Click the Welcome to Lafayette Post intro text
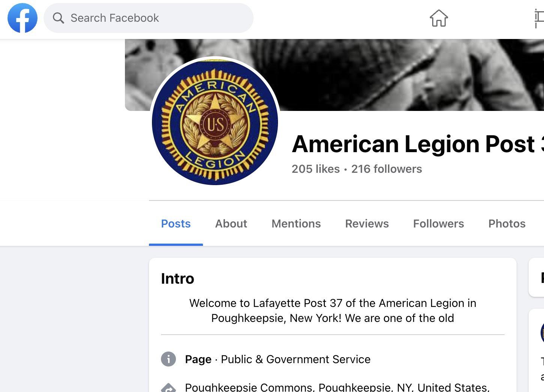 [x=333, y=311]
